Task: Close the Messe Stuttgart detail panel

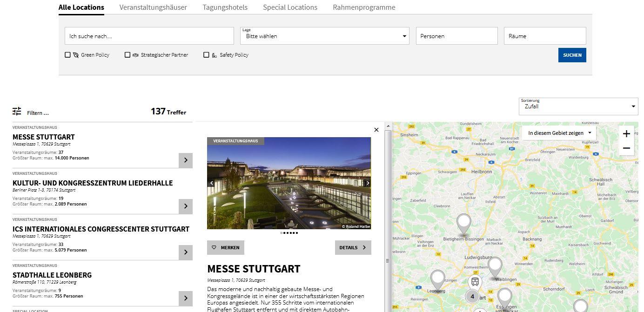Action: [376, 130]
